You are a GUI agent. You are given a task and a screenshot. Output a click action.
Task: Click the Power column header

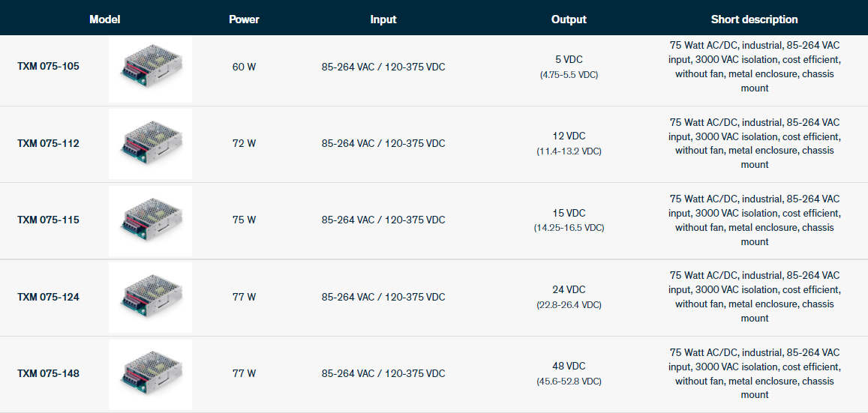(244, 19)
